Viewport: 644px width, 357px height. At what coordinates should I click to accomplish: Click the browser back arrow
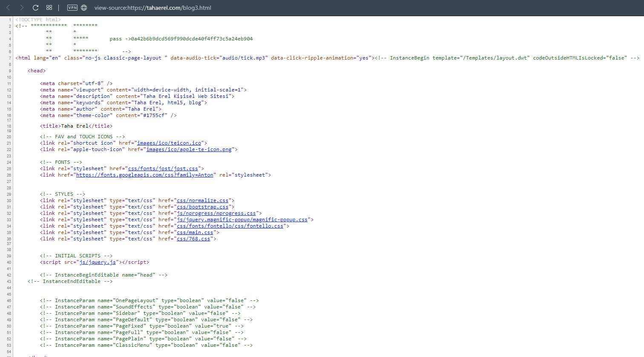pos(8,8)
